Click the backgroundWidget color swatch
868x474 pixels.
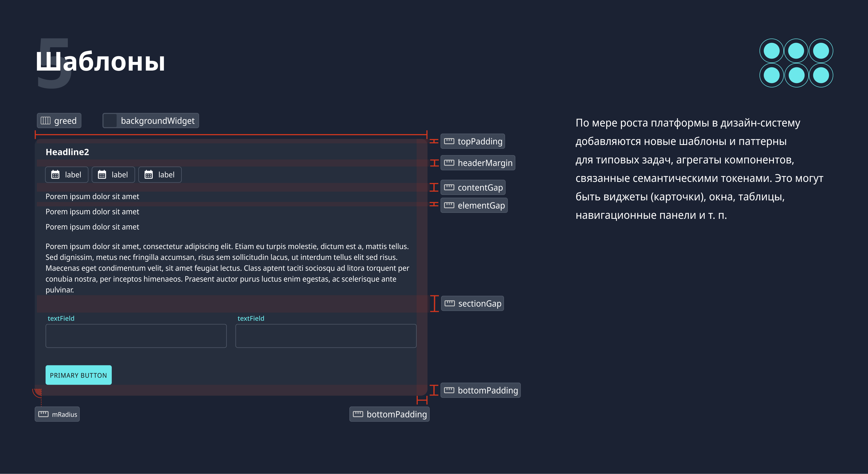[x=110, y=121]
